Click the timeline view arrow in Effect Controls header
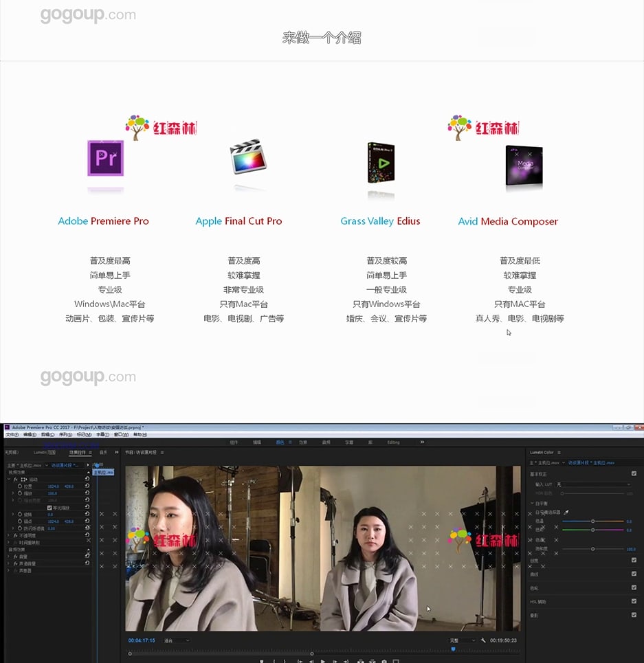This screenshot has width=644, height=663. 88,465
